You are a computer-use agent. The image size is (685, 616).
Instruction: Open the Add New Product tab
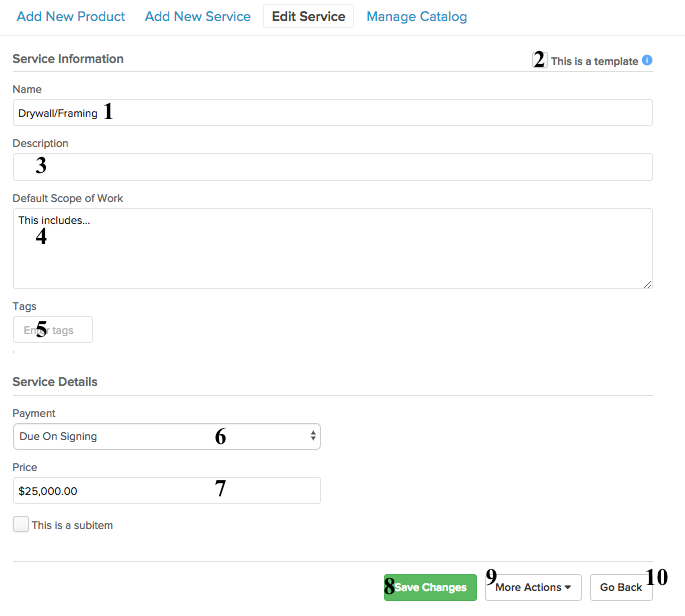pos(70,17)
